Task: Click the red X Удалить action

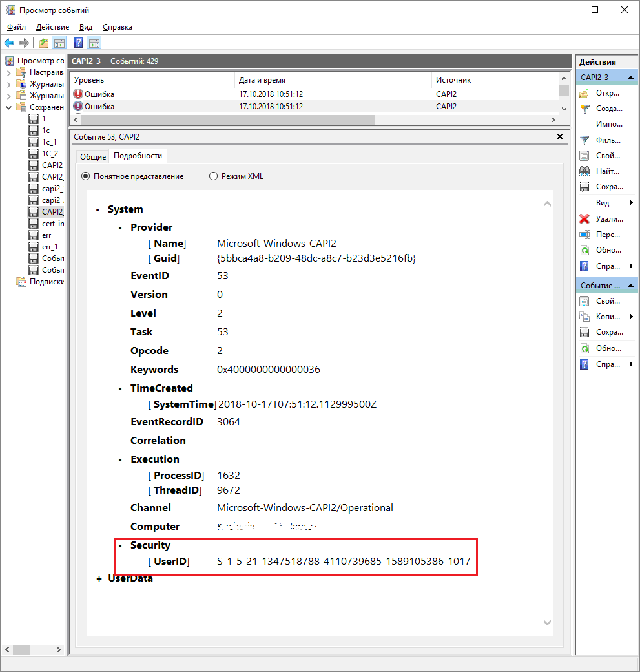Action: click(x=584, y=219)
